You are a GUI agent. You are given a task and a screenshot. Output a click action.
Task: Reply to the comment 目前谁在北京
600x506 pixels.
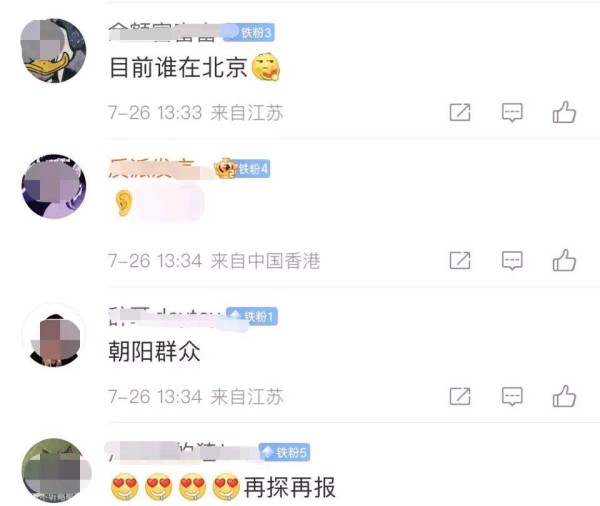tap(512, 113)
